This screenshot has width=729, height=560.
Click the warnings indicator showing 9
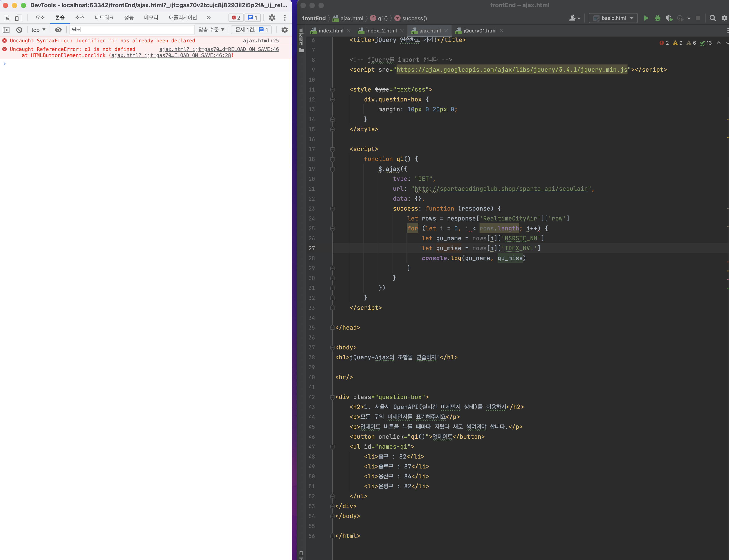point(678,43)
